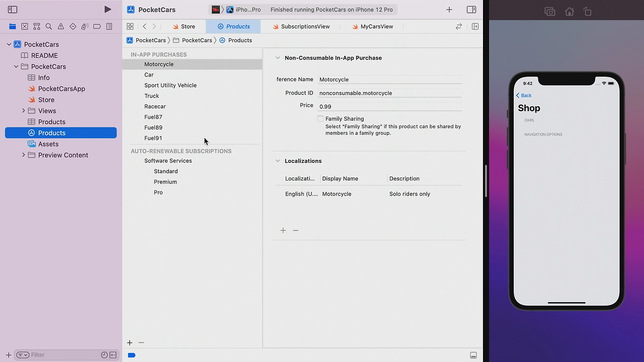The height and width of the screenshot is (362, 644).
Task: Open the library with plus button
Action: tap(449, 10)
